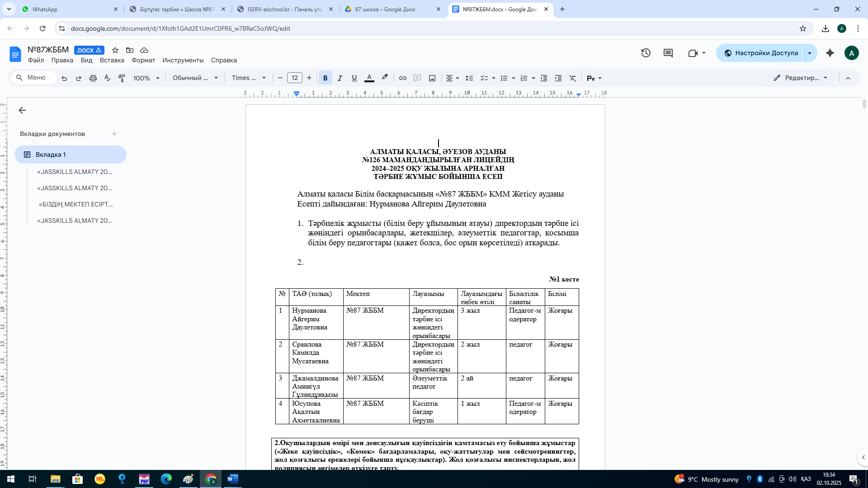This screenshot has height=488, width=868.
Task: Move document using folder icon
Action: click(130, 50)
